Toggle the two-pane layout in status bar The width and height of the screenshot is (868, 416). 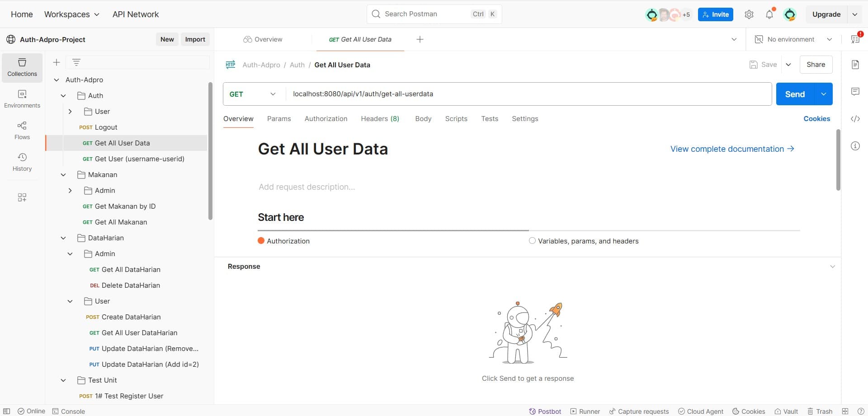point(845,411)
